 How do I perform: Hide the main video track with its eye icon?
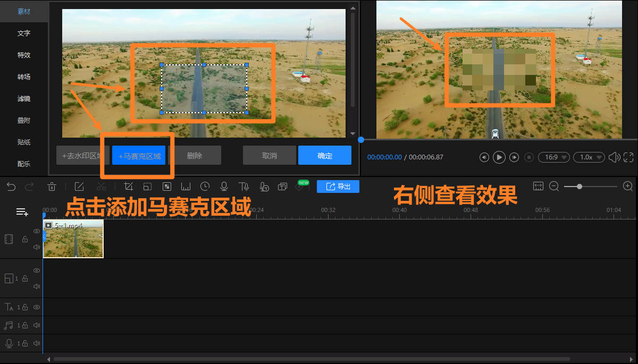tap(37, 231)
